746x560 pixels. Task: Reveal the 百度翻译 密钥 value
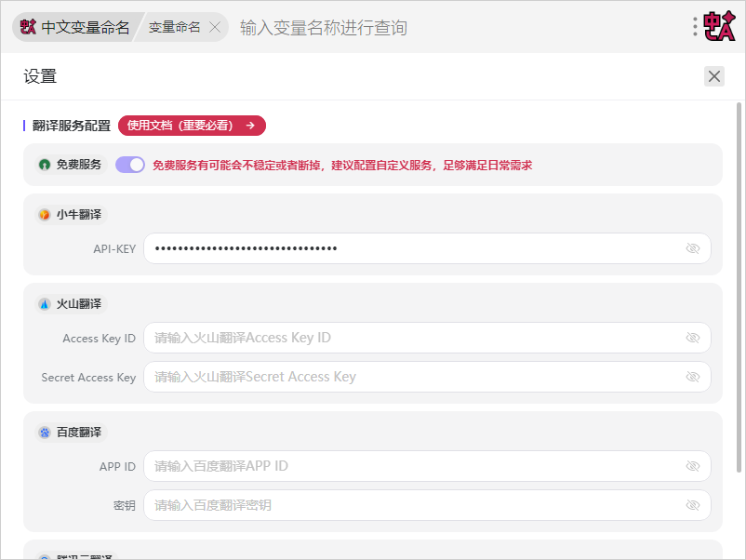[693, 505]
